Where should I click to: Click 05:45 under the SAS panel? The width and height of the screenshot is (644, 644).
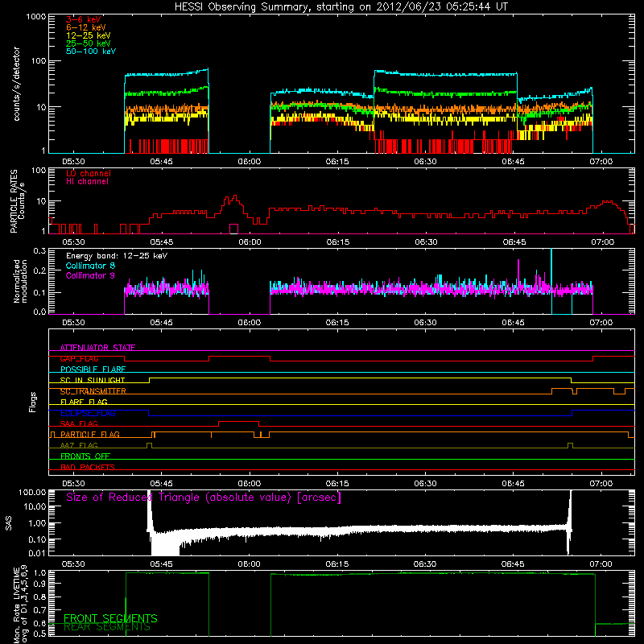point(162,564)
